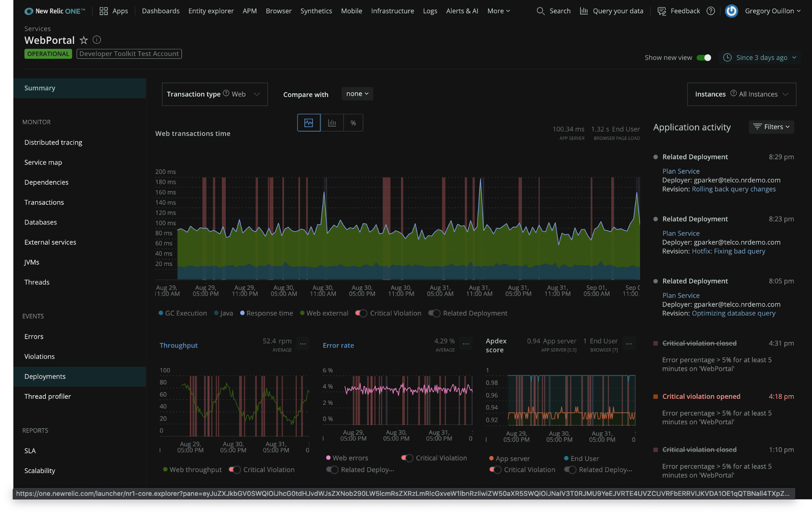
Task: Click the info icon next to WebPortal
Action: (97, 40)
